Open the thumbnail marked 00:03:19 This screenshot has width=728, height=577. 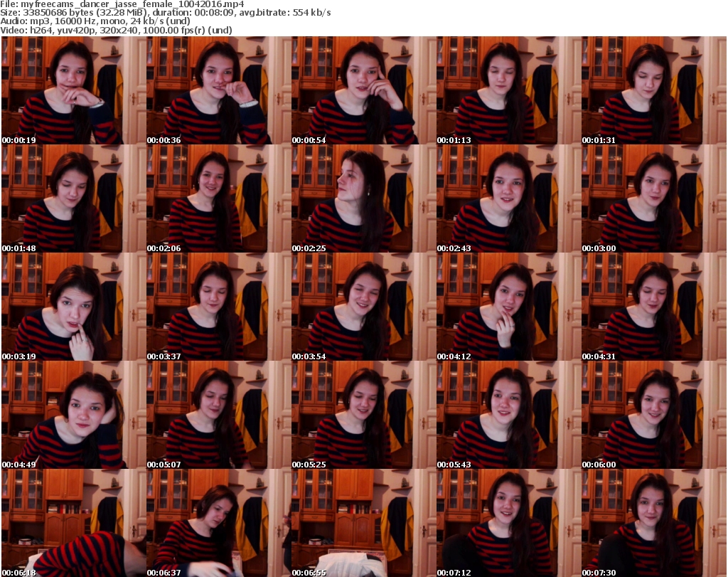tap(73, 307)
